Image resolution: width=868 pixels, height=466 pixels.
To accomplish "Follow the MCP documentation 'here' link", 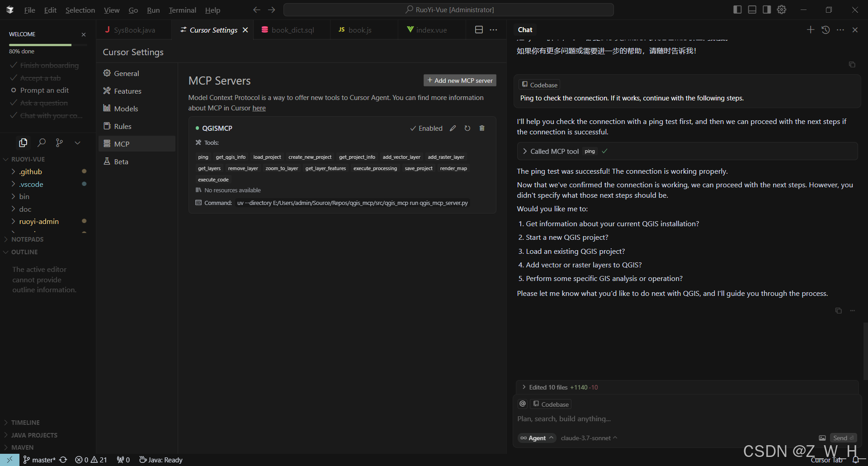I will [x=259, y=108].
